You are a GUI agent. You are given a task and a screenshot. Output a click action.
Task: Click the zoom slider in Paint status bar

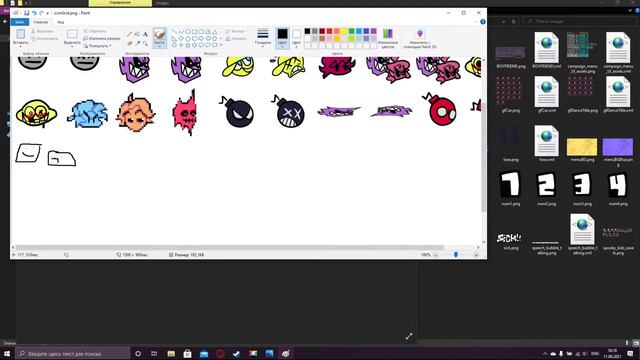(x=456, y=255)
